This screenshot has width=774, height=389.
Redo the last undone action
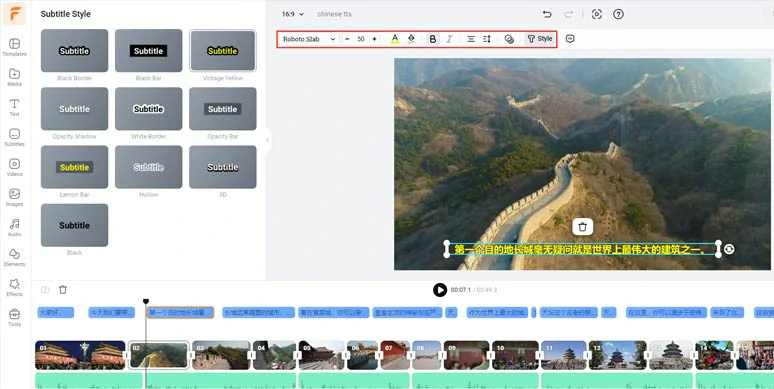[569, 14]
